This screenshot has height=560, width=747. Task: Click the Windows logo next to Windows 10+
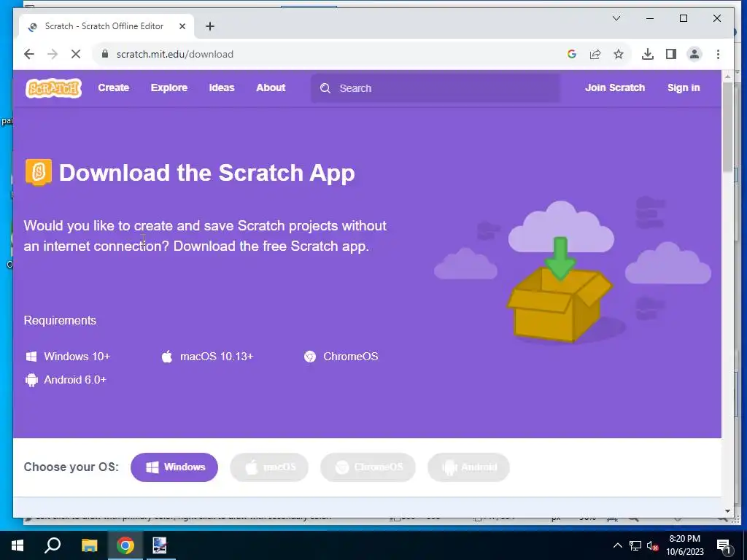31,357
